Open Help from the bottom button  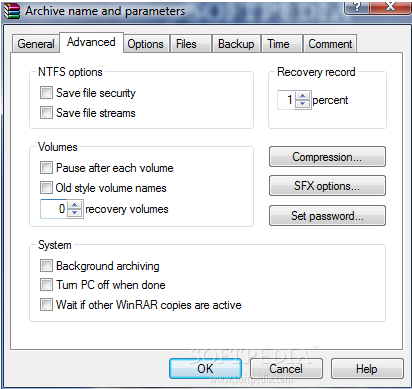point(367,369)
